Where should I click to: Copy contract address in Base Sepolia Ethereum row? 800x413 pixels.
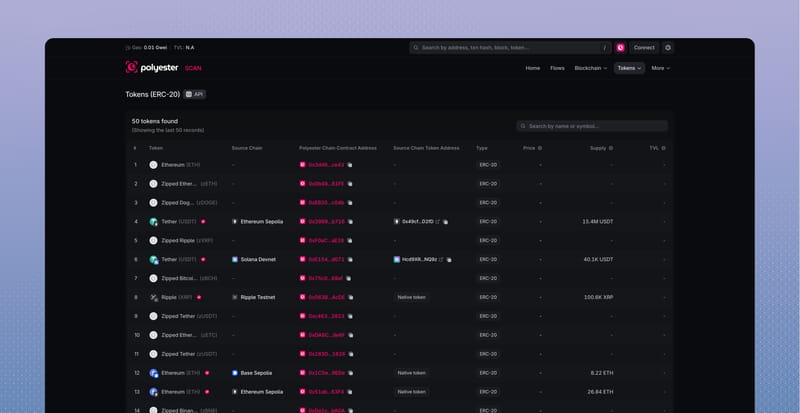tap(350, 373)
